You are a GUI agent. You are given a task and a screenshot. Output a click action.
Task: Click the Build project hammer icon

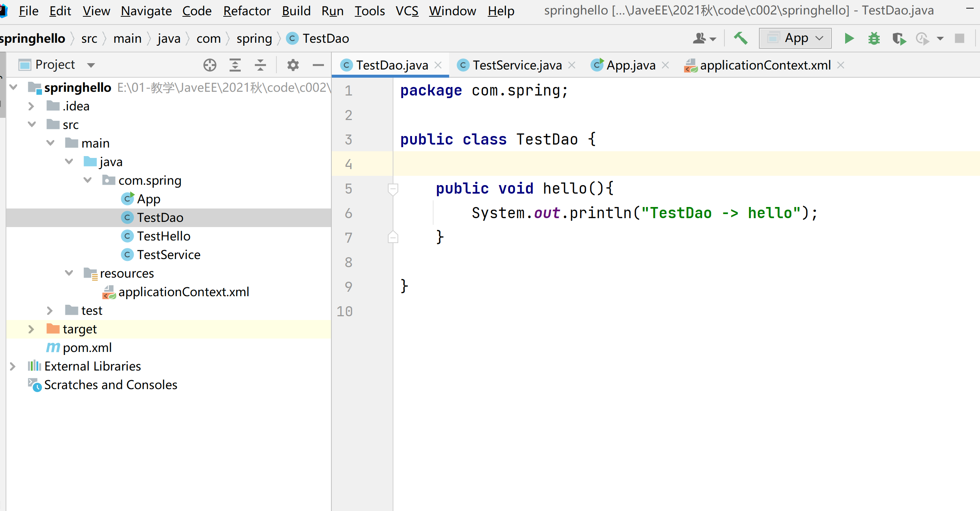[740, 38]
